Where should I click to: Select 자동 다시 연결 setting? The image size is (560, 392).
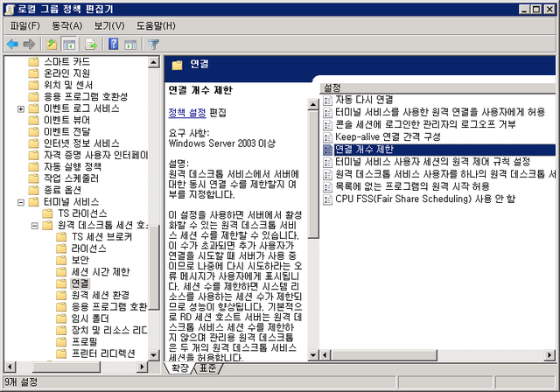coord(364,100)
